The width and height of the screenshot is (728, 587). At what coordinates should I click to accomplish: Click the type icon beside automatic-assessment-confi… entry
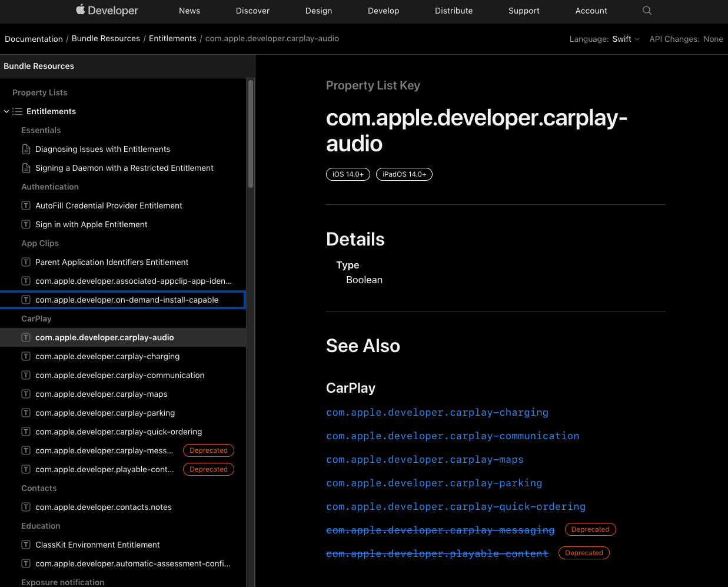coord(26,563)
